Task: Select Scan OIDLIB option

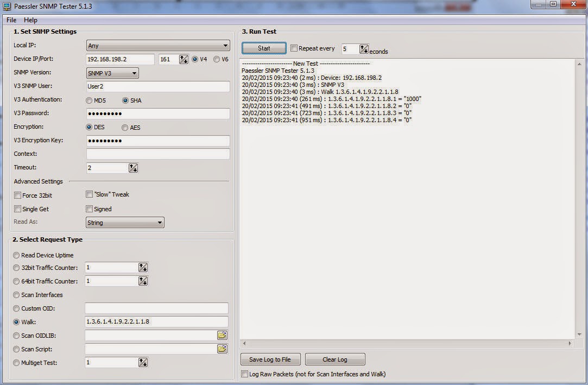Action: pyautogui.click(x=16, y=336)
